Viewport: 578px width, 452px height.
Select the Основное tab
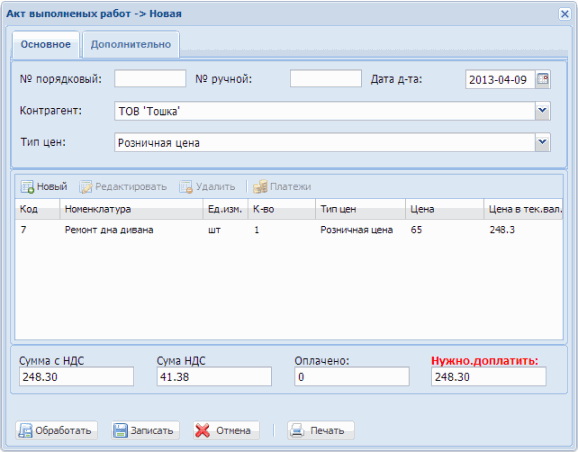point(46,45)
